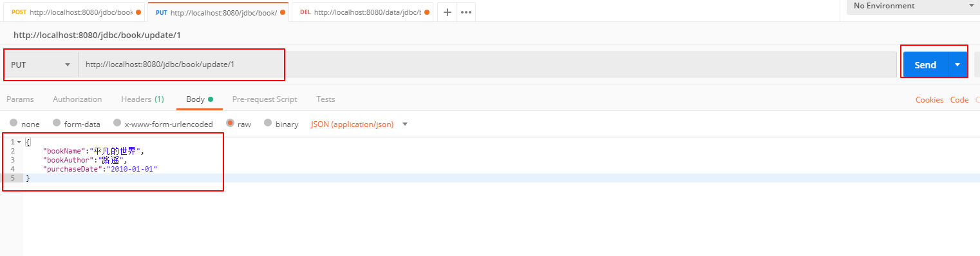Open a new request tab with plus icon

[x=448, y=12]
